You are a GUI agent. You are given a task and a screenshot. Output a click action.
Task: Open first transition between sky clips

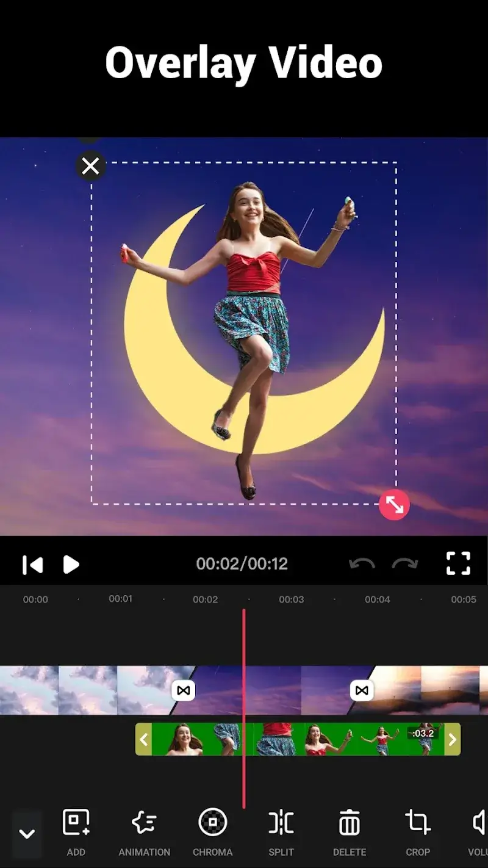click(184, 690)
